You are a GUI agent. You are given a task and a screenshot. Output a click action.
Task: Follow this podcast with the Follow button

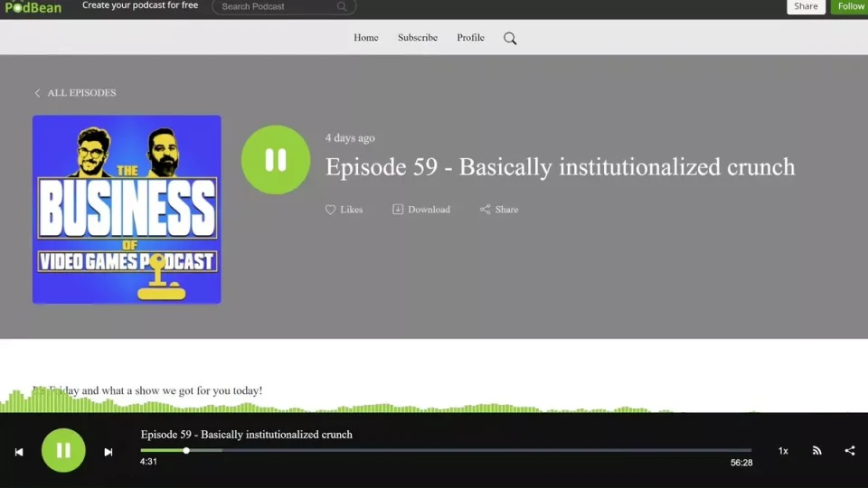[x=850, y=6]
